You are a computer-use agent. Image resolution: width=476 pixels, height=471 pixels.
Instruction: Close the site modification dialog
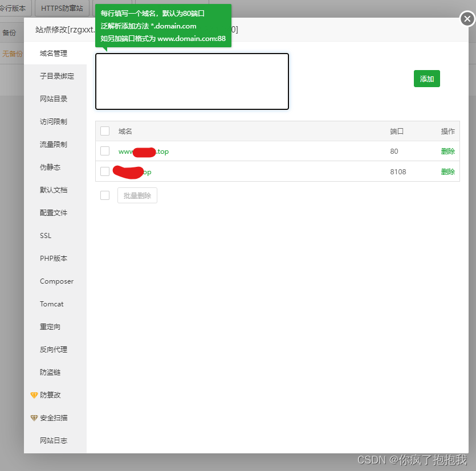point(467,19)
